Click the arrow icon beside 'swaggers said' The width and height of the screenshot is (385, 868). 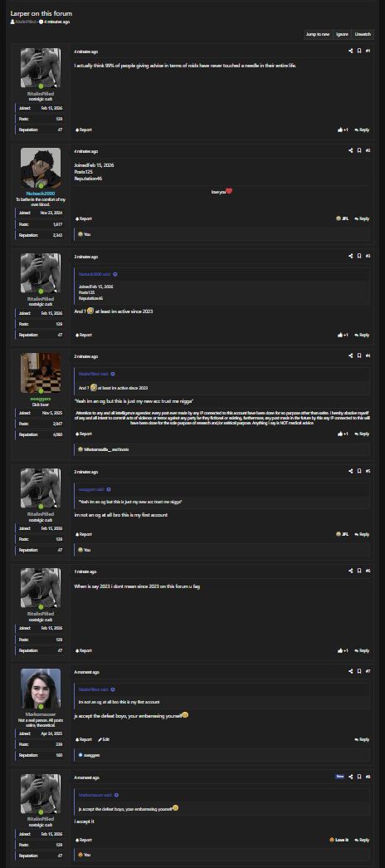tap(109, 489)
